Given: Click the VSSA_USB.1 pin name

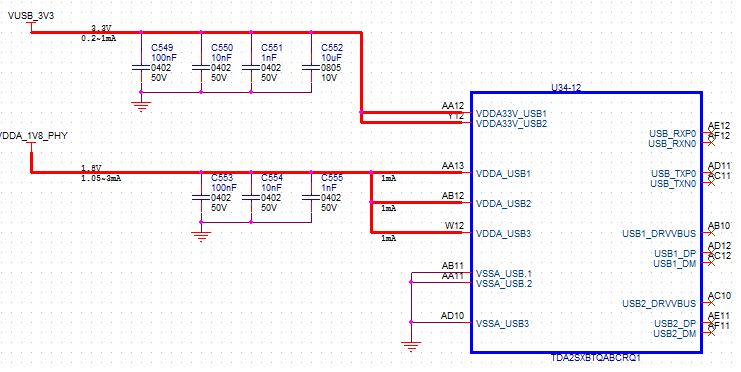Looking at the screenshot, I should click(504, 273).
